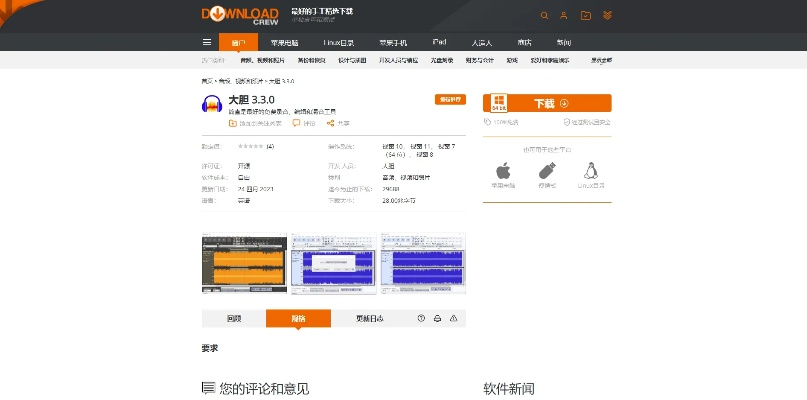Click the add-to-watchlist folder icon
Viewport: 807px width, 400px height.
233,124
